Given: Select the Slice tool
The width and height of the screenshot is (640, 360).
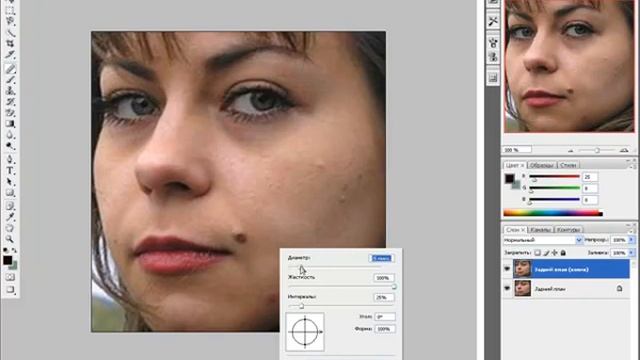Looking at the screenshot, I should coord(10,55).
